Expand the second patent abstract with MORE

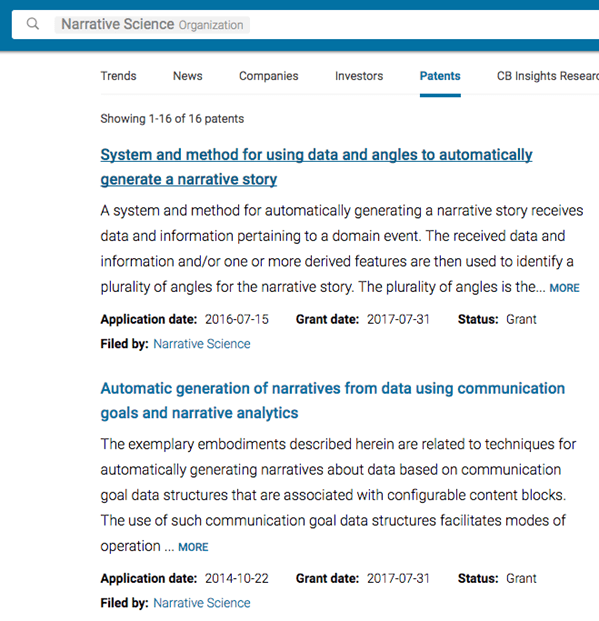point(193,547)
